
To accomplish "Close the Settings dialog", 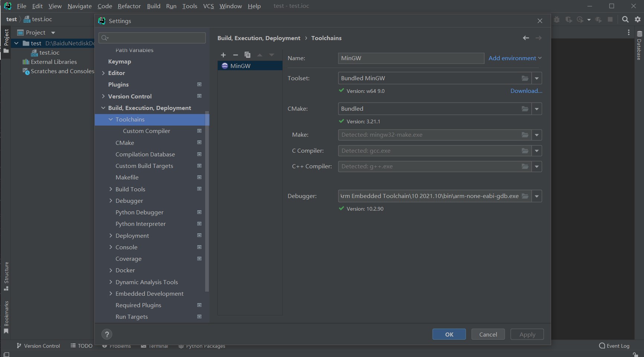I will 540,21.
